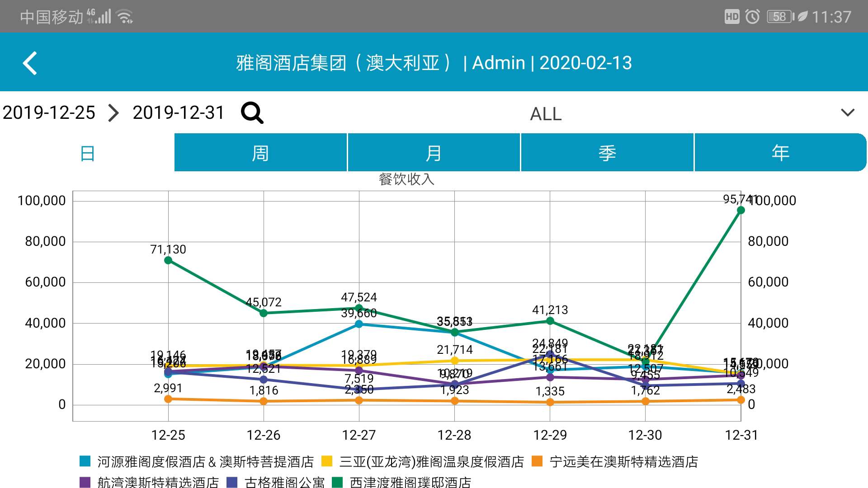868x488 pixels.
Task: Open the 2019-12-31 end date picker
Action: (x=178, y=113)
